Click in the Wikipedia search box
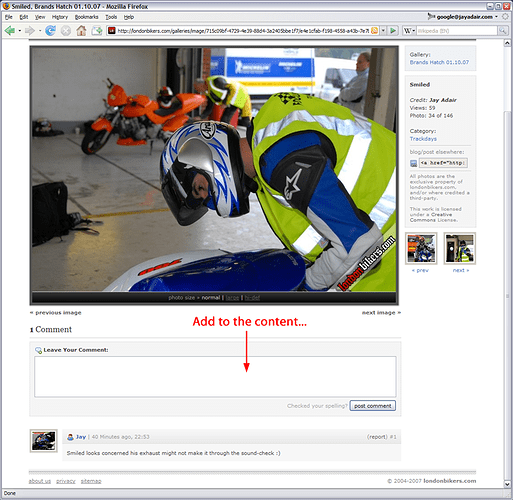This screenshot has width=513, height=500. [x=456, y=31]
